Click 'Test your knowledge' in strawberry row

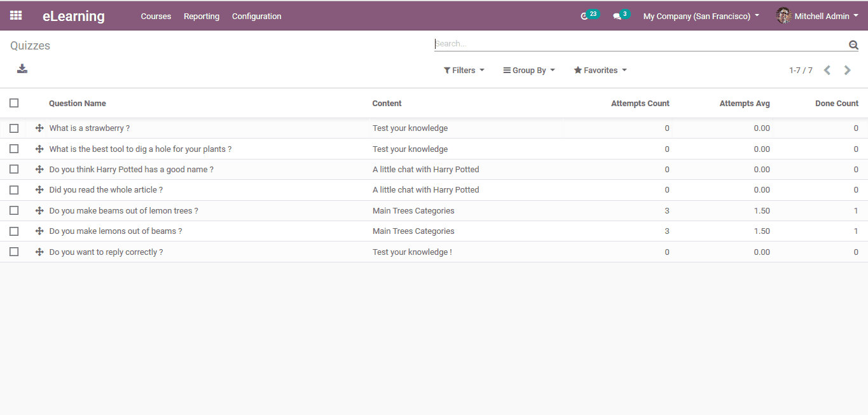coord(410,128)
